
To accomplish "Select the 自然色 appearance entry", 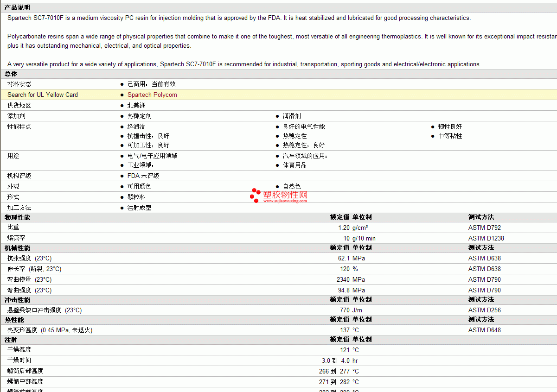I will coord(292,186).
